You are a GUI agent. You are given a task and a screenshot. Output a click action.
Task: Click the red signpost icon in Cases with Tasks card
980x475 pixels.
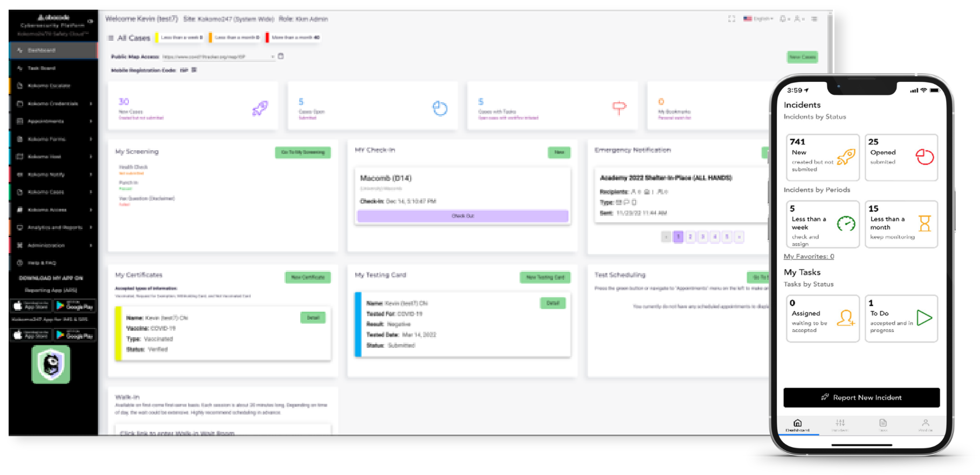[x=619, y=108]
